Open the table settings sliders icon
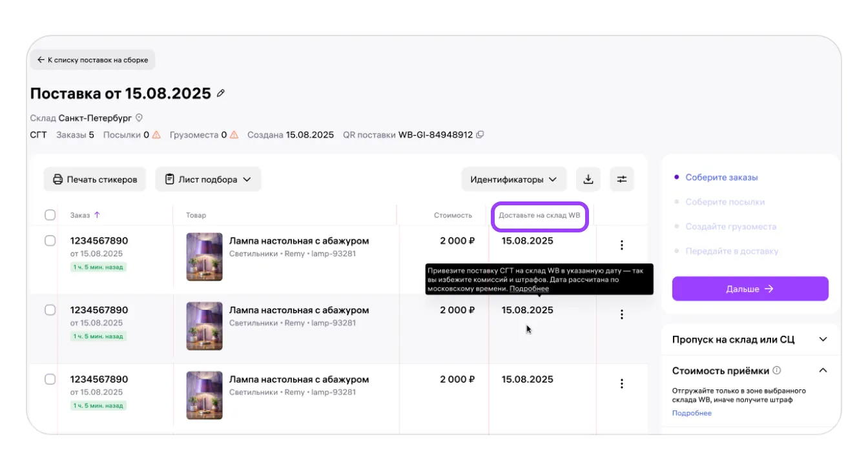Viewport: 868px width, 470px height. 622,179
